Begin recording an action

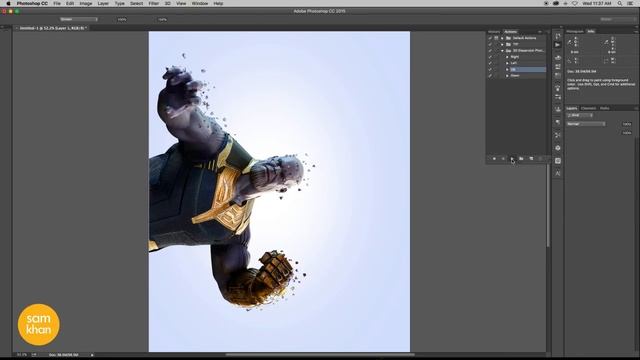coord(503,159)
